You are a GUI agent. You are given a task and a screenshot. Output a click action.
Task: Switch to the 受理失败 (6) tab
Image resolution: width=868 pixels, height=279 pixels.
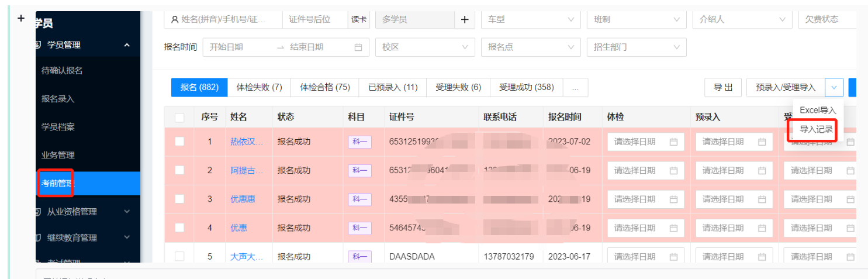click(458, 87)
